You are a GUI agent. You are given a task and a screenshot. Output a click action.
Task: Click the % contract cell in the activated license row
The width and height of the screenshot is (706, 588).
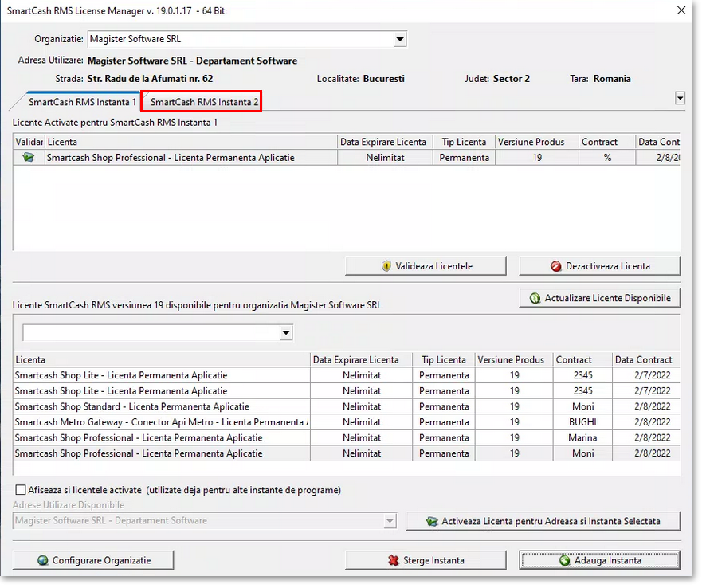coord(607,158)
